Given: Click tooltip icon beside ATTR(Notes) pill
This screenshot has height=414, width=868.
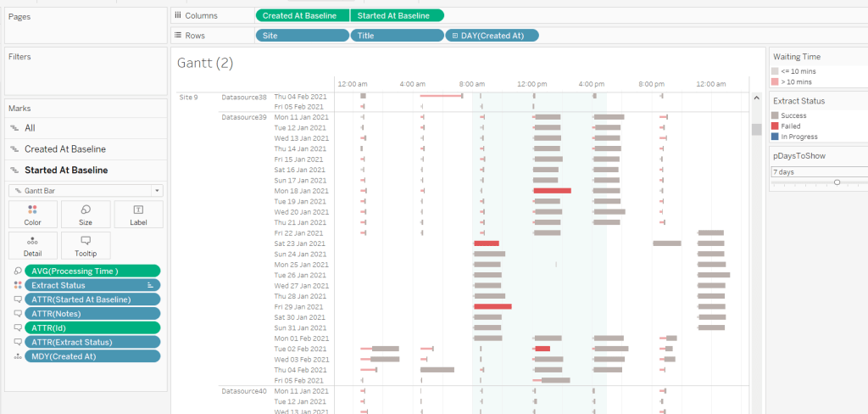Looking at the screenshot, I should [x=18, y=314].
